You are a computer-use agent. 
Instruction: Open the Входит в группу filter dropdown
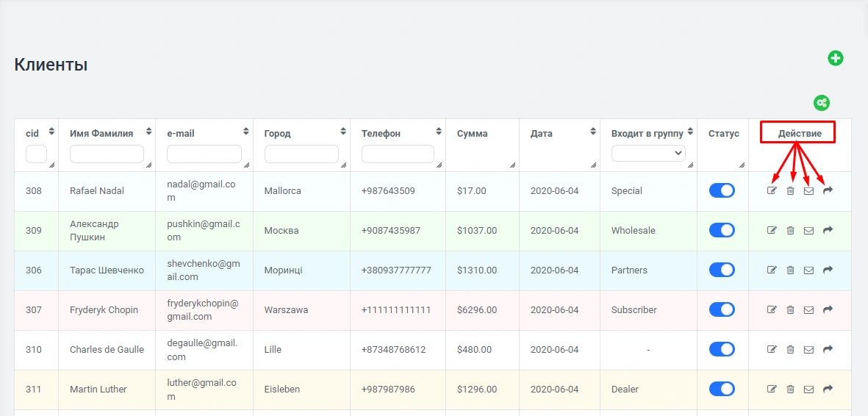pyautogui.click(x=648, y=154)
